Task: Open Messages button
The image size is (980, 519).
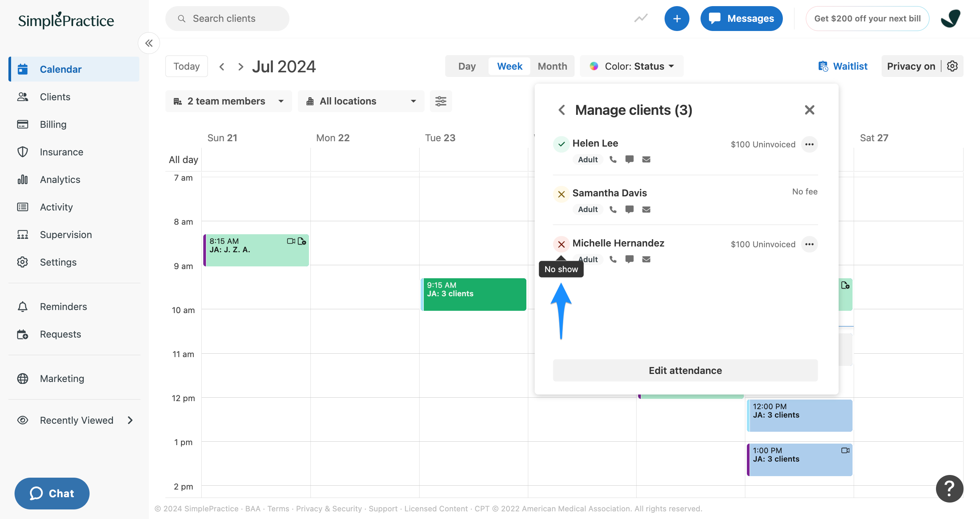Action: pyautogui.click(x=741, y=18)
